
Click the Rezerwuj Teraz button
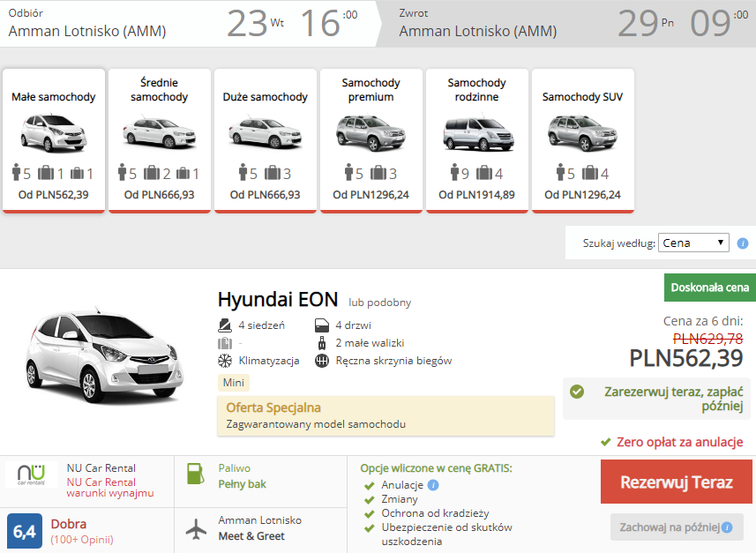click(677, 482)
